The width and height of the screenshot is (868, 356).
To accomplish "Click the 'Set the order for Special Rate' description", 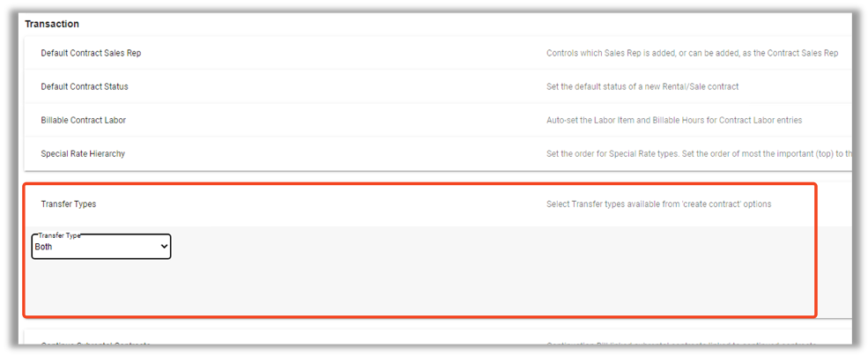I will [696, 153].
